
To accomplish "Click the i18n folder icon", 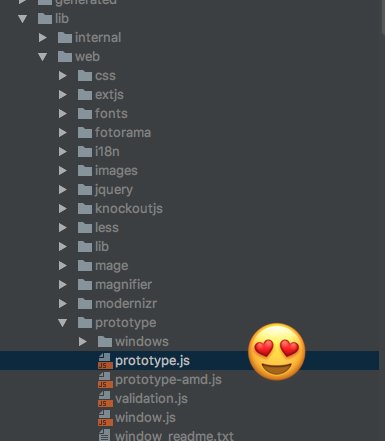I will 85,151.
